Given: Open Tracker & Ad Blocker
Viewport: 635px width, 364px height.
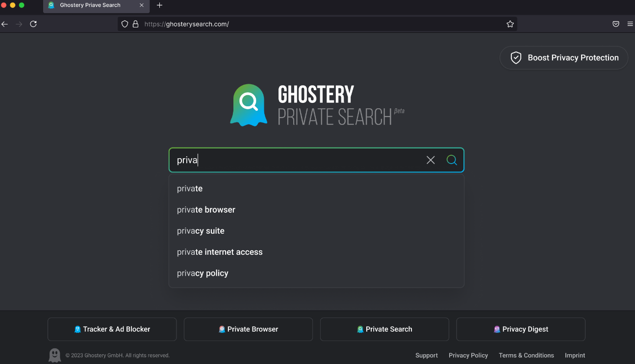Looking at the screenshot, I should [x=112, y=329].
